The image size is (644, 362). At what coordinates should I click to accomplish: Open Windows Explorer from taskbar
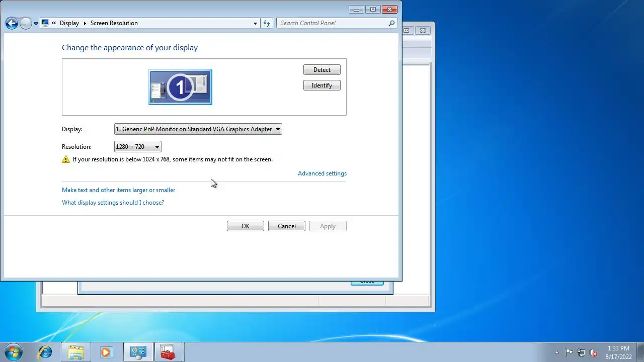pos(76,352)
